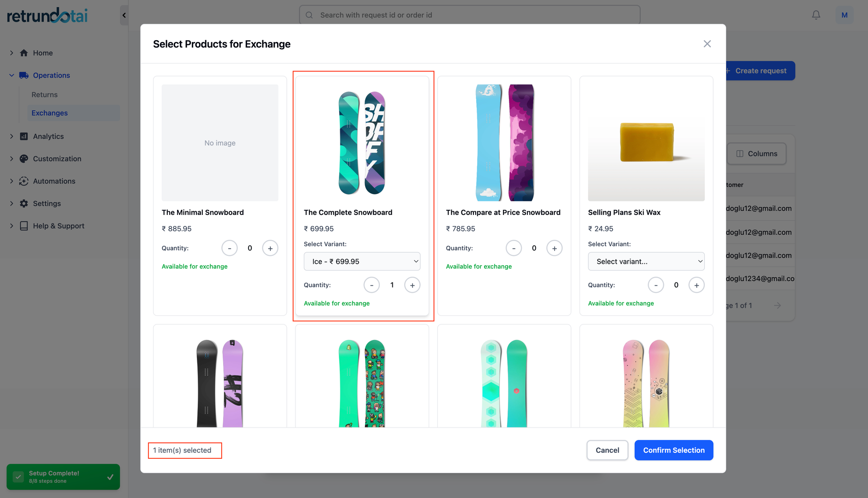
Task: Click Confirm Selection button
Action: tap(673, 450)
